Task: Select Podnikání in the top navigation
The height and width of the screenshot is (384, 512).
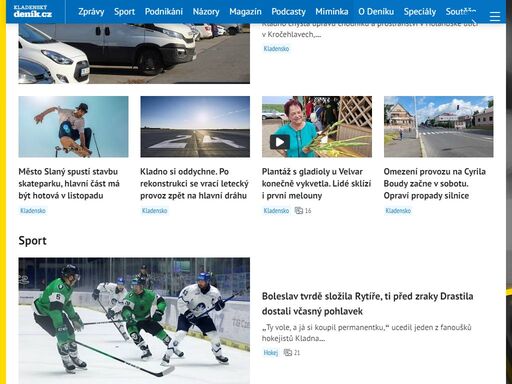Action: [164, 12]
